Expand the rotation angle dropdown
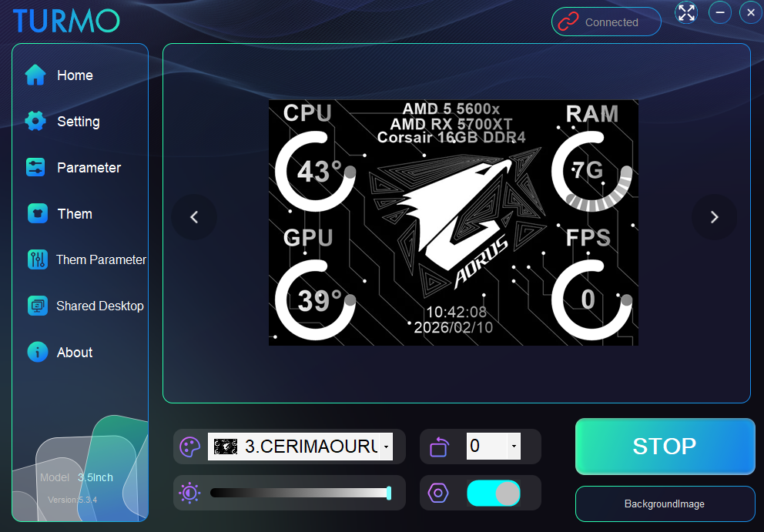 514,446
